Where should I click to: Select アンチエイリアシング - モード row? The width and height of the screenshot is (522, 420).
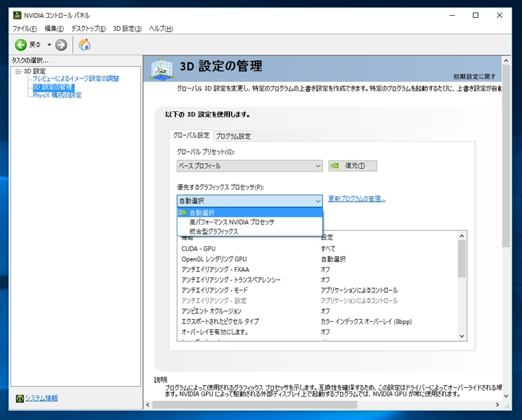[318, 290]
